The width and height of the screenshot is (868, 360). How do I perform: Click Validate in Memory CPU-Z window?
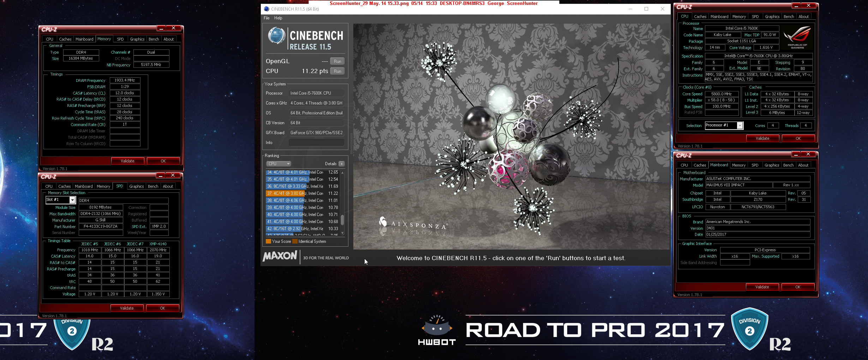click(127, 161)
